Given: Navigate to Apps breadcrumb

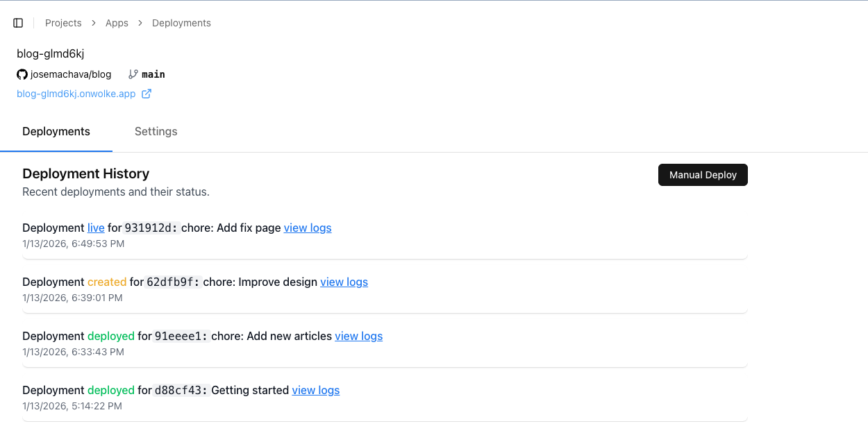Looking at the screenshot, I should click(x=117, y=23).
